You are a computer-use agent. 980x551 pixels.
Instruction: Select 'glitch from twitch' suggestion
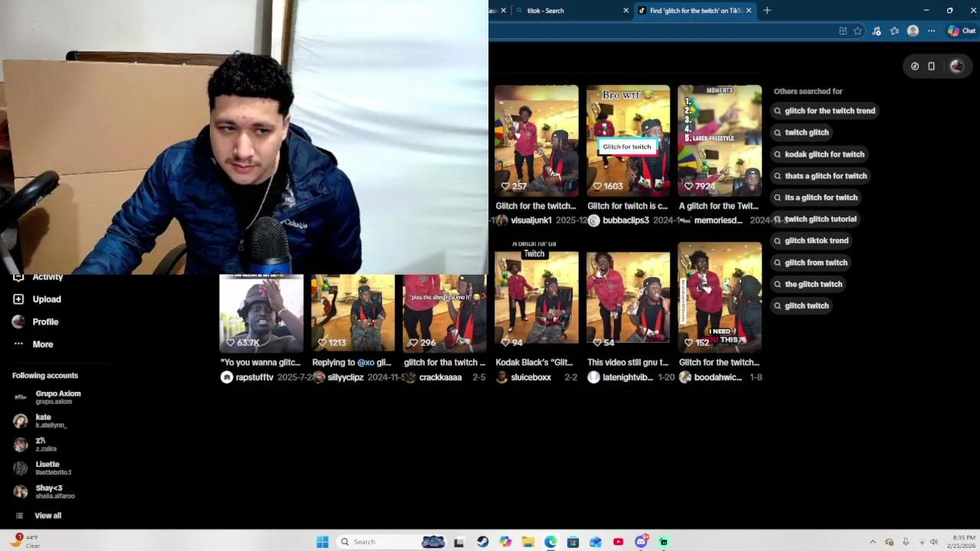coord(810,262)
